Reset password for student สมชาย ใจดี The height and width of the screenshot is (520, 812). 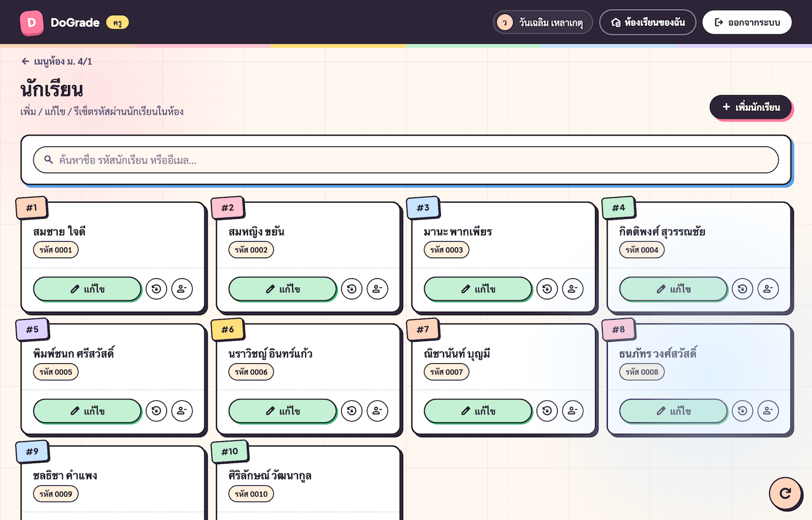[x=157, y=289]
